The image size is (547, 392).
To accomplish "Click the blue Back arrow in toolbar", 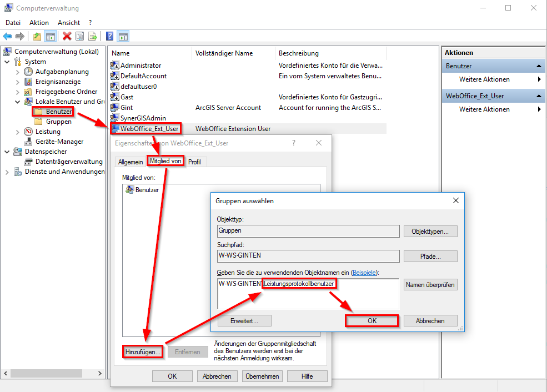I will click(x=7, y=36).
